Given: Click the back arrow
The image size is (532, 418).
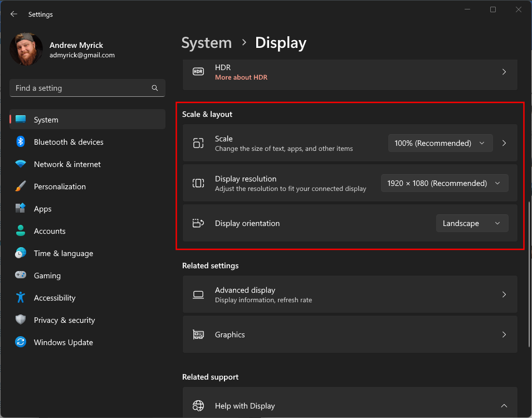Looking at the screenshot, I should 13,14.
